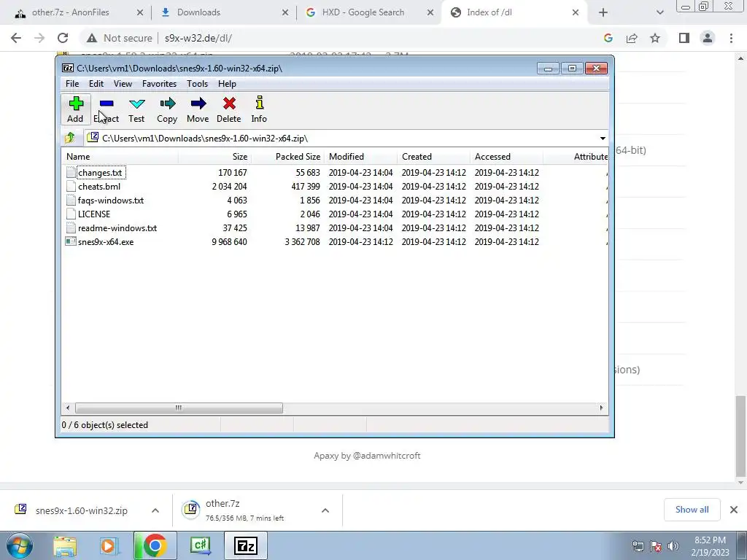This screenshot has height=560, width=747.
Task: Click the Info toolbar button
Action: point(259,110)
